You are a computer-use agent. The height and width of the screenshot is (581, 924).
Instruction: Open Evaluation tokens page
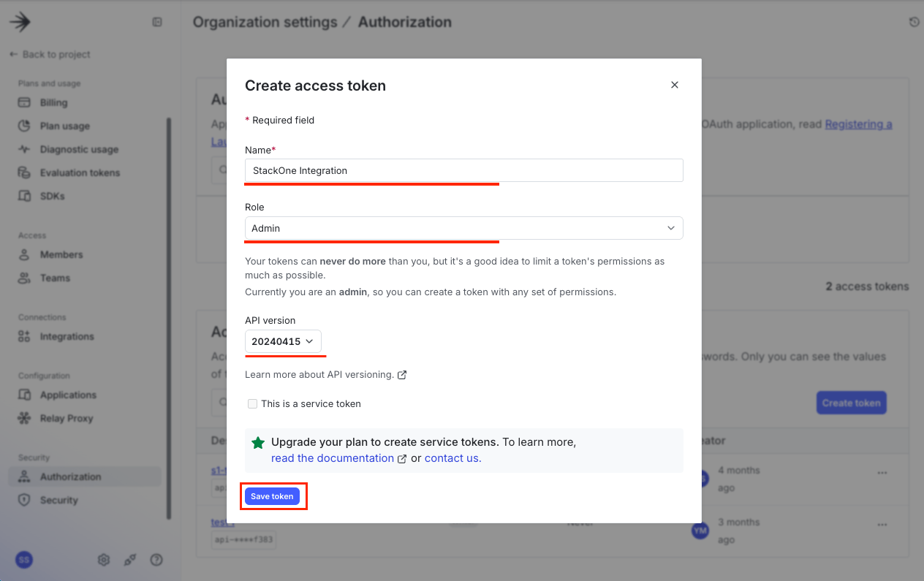click(x=80, y=172)
